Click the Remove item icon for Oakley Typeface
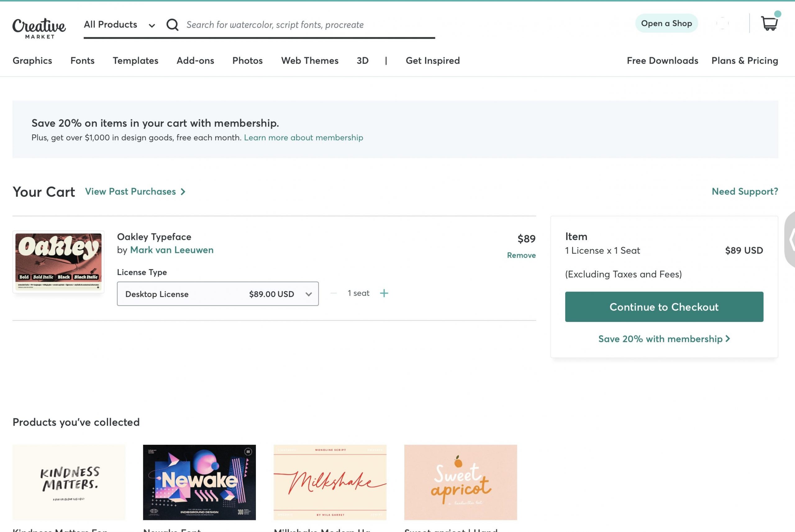Screen dimensions: 795x532 521,255
